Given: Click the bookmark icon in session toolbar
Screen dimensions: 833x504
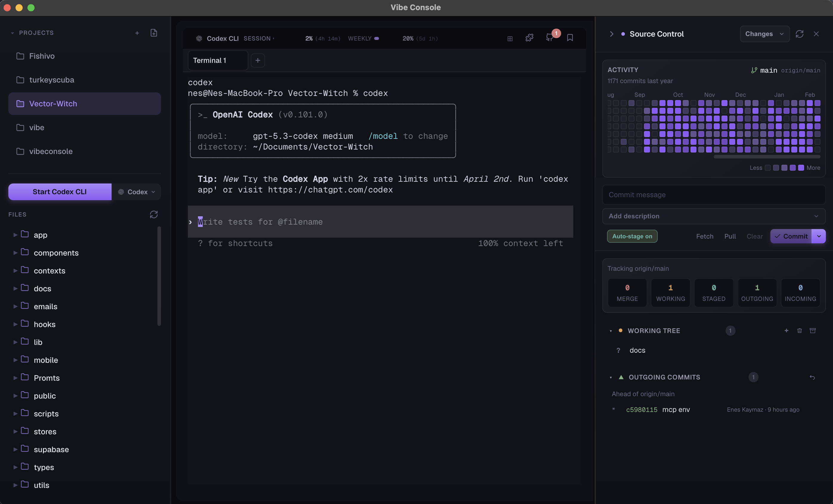Looking at the screenshot, I should pyautogui.click(x=570, y=38).
